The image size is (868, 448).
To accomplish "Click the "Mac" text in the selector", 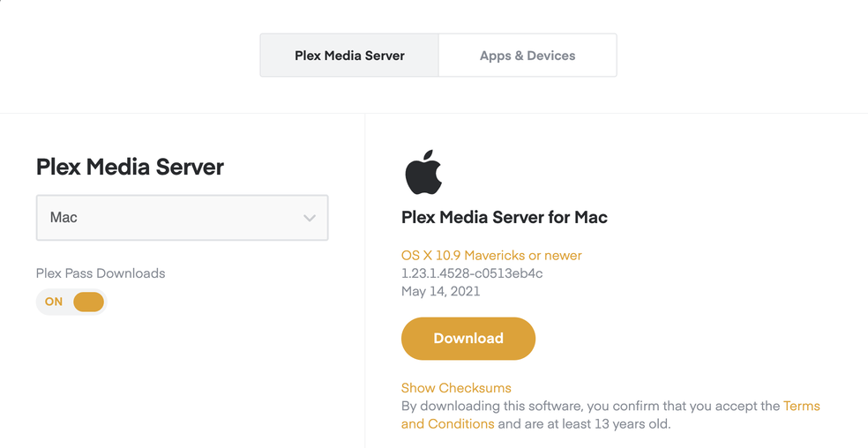I will pyautogui.click(x=64, y=218).
